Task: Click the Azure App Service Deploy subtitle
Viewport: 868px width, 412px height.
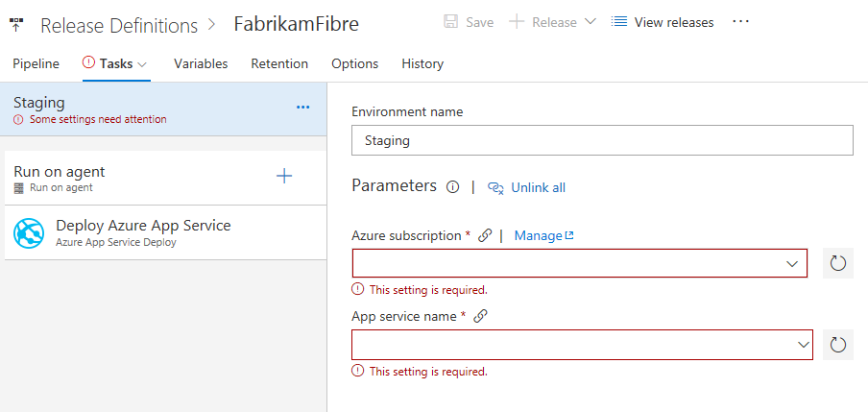Action: 116,243
